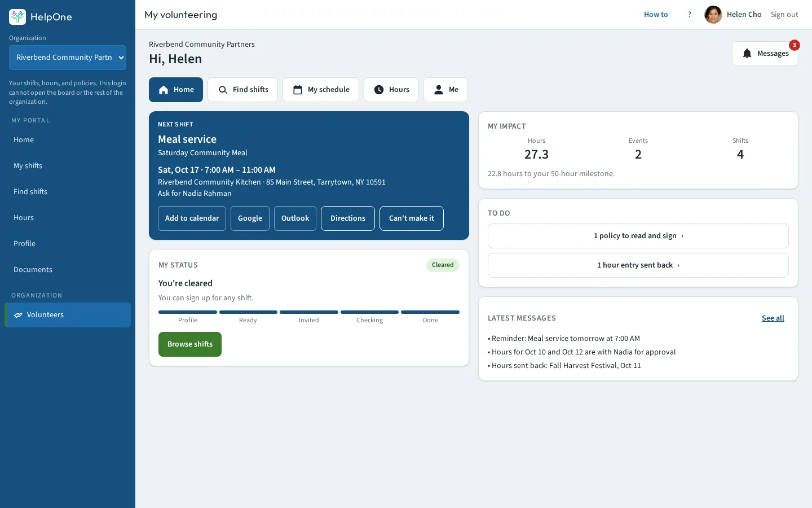The image size is (812, 508).
Task: Go to Home in the sidebar
Action: (68, 140)
